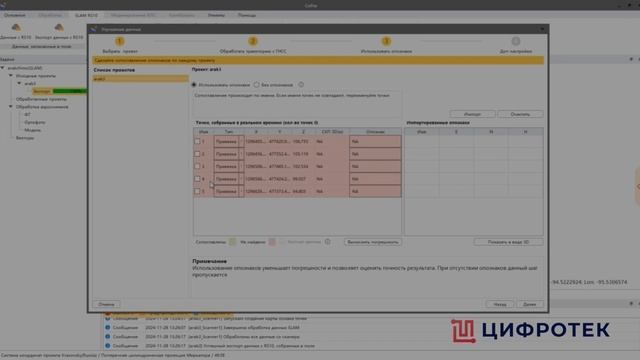
Task: Click the collapsed side panel handle at right edge
Action: pyautogui.click(x=637, y=186)
